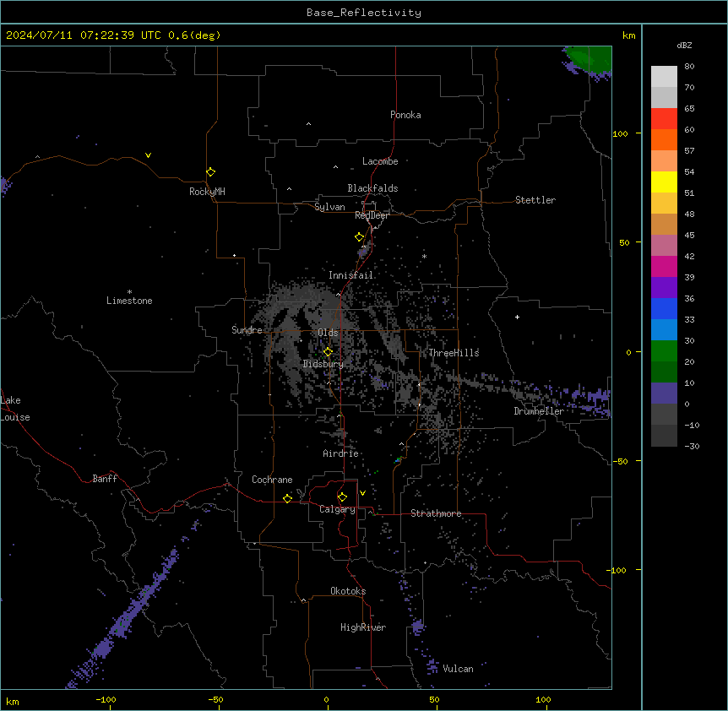Click the 57 value on the dBZ scale
Image resolution: width=728 pixels, height=711 pixels.
(x=689, y=151)
